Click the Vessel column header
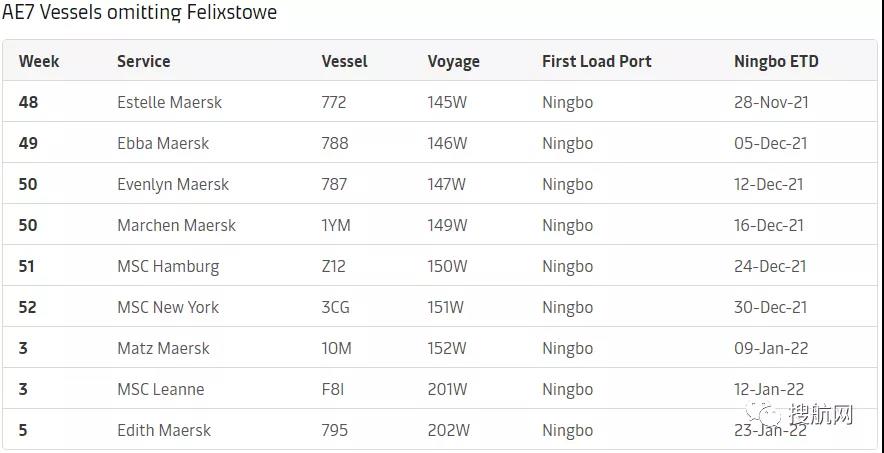Viewport: 884px width, 453px height. tap(344, 61)
